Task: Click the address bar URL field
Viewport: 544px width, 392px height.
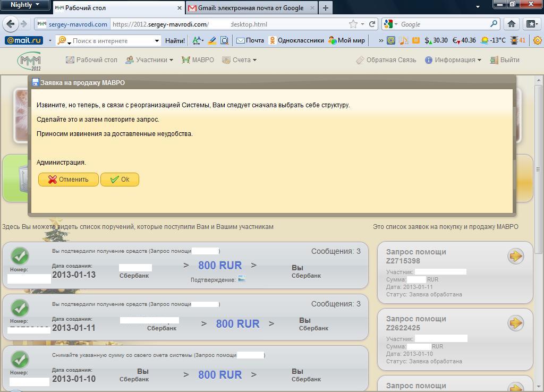Action: [x=229, y=24]
